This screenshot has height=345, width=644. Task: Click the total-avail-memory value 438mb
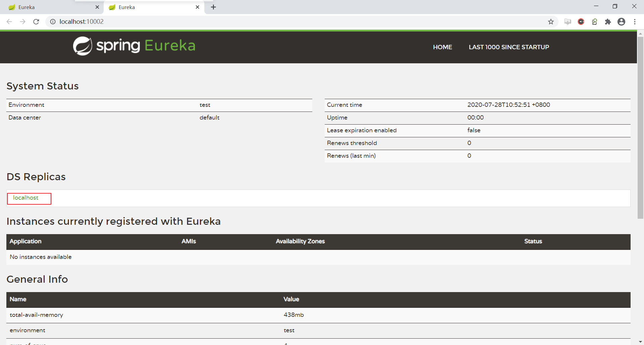click(x=293, y=315)
